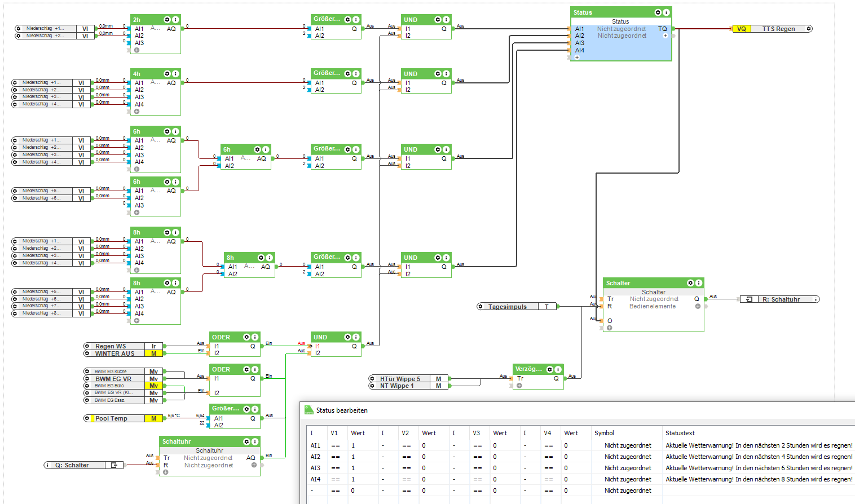Add input using plus on 2h block
This screenshot has height=504, width=855.
point(136,50)
